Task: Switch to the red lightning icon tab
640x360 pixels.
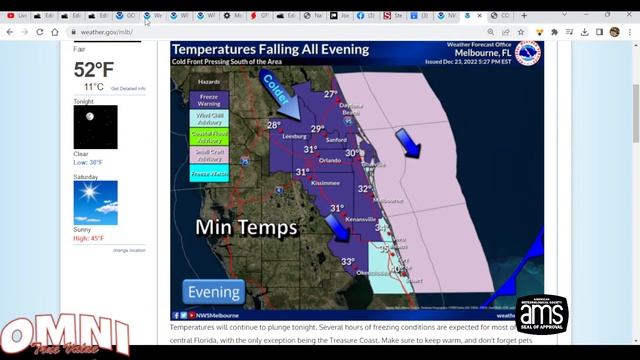Action: click(260, 16)
